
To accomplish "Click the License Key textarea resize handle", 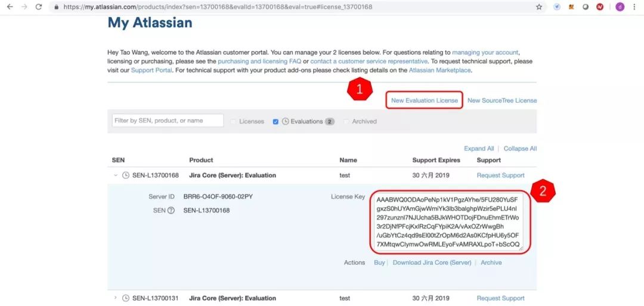I will click(521, 248).
